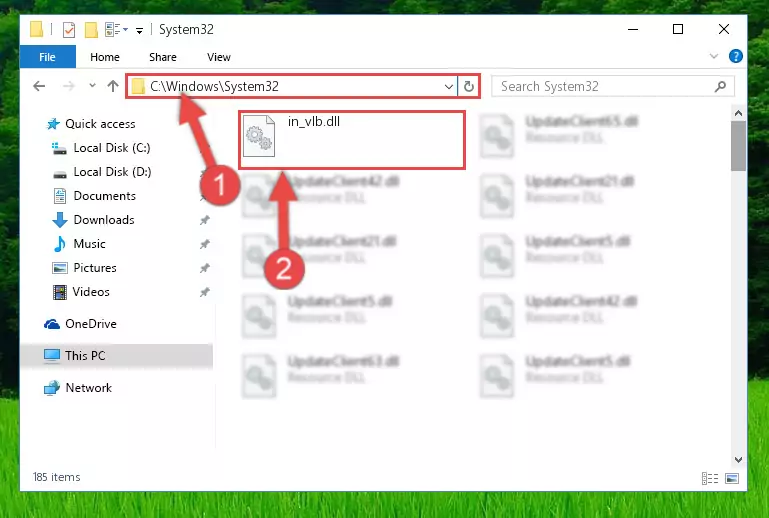Expand the ribbon with the chevron

pyautogui.click(x=714, y=56)
